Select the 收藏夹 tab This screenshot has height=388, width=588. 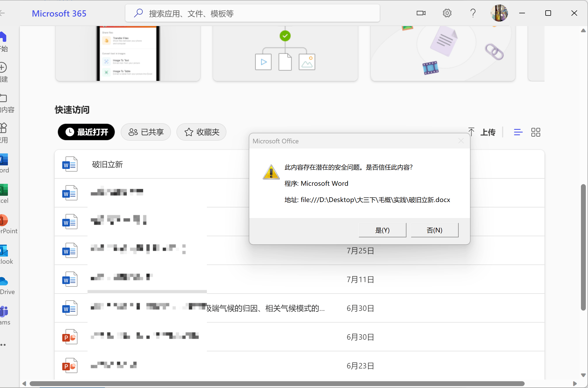201,132
